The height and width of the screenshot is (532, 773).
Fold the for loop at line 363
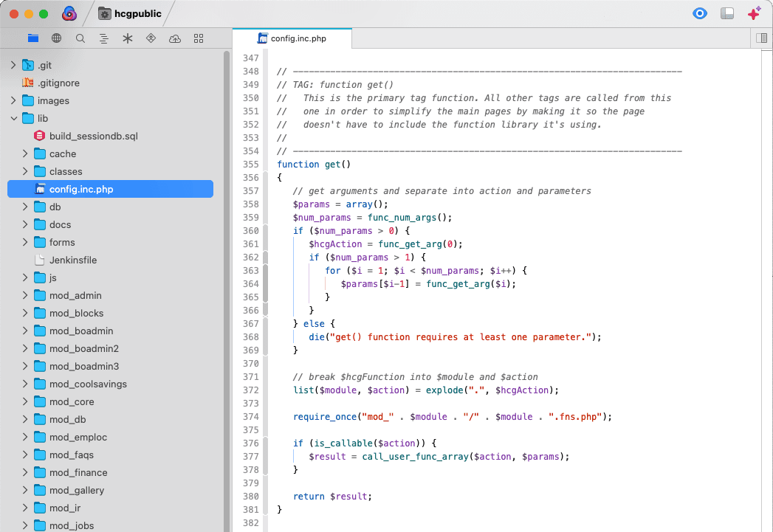266,271
